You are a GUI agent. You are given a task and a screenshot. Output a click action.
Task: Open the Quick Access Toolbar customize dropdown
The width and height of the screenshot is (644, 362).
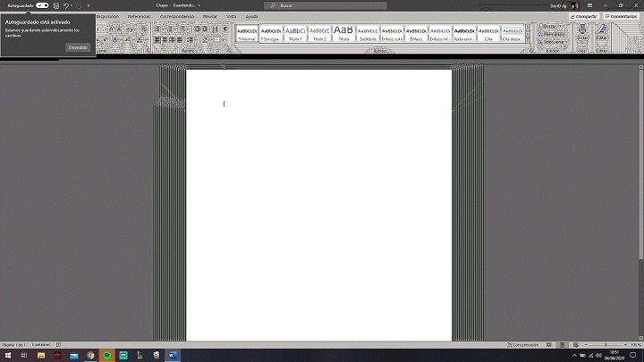click(89, 5)
